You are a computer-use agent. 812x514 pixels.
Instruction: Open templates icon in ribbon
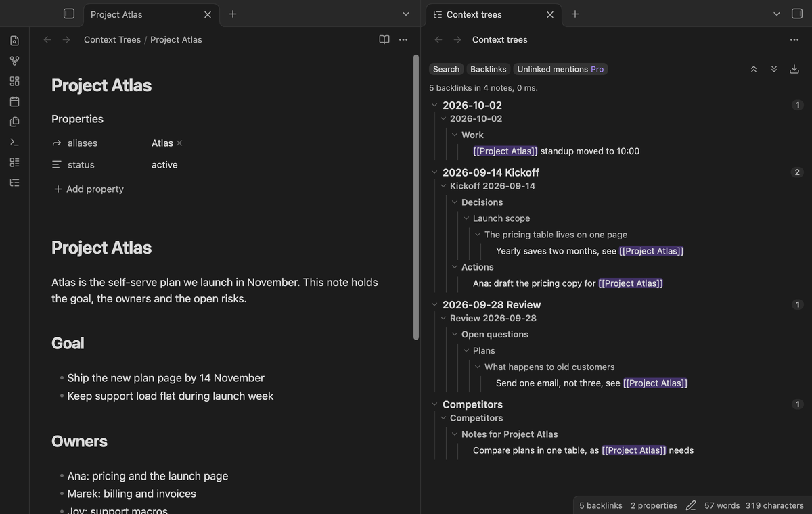pos(14,122)
